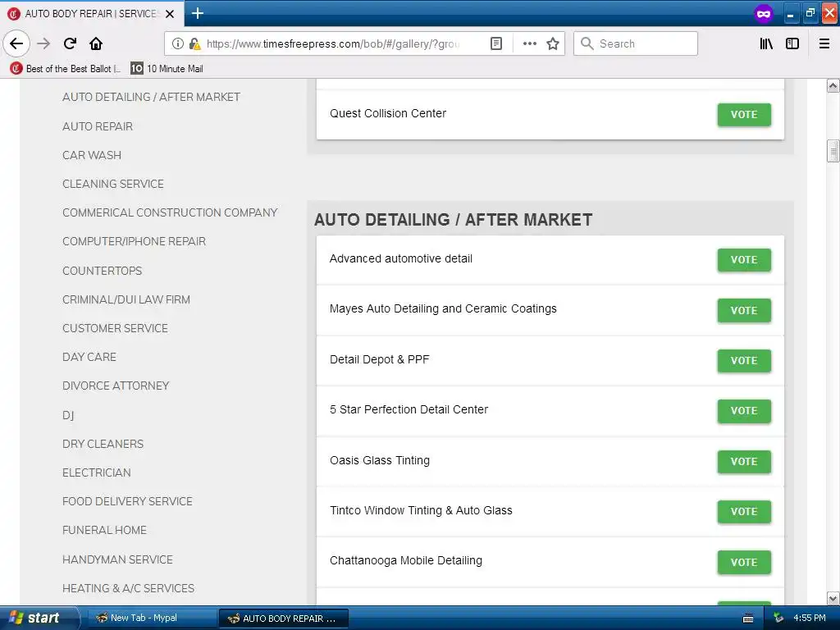Select DAY CARE in sidebar
The width and height of the screenshot is (840, 630).
89,358
